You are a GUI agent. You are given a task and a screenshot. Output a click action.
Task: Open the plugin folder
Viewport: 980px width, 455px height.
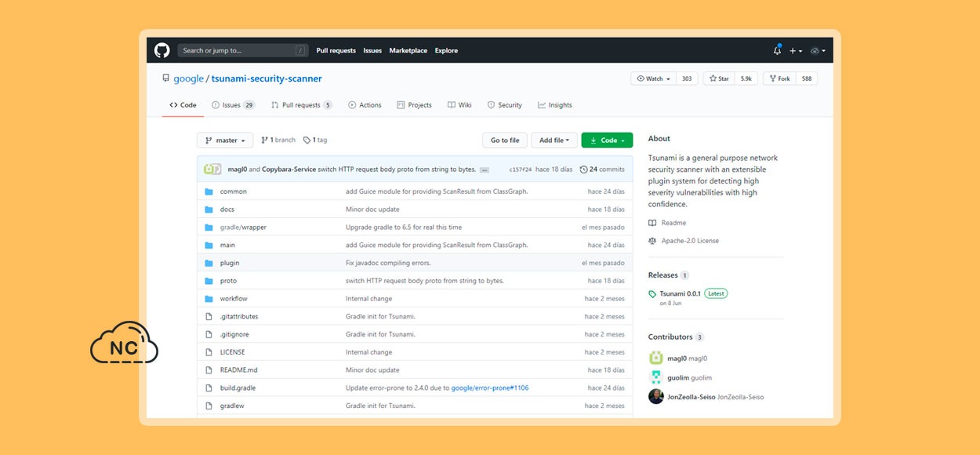(x=230, y=263)
